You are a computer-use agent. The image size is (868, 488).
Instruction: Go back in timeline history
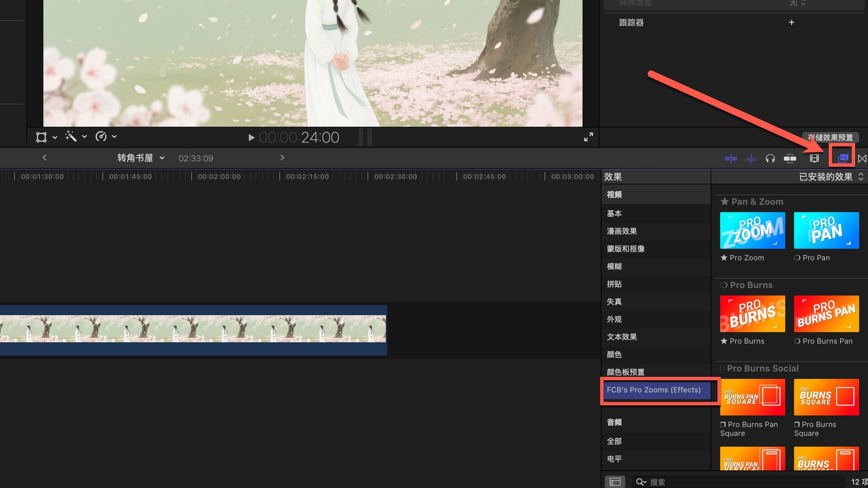pos(44,158)
